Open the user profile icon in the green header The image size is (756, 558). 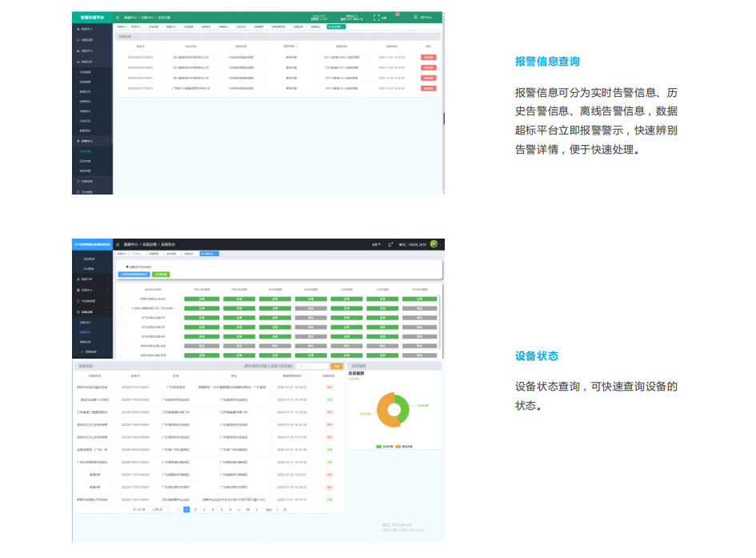coord(415,17)
